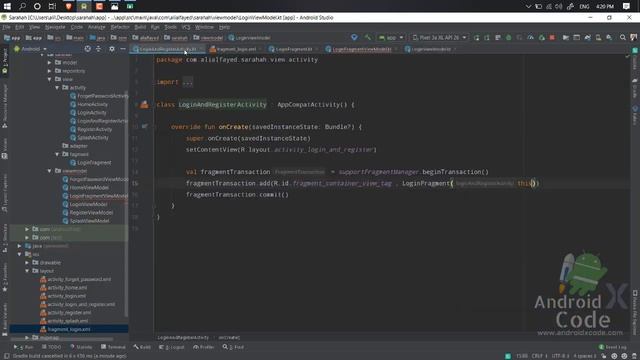This screenshot has width=640, height=360.
Task: Click the Sync Project with Gradle icon
Action: tap(587, 38)
